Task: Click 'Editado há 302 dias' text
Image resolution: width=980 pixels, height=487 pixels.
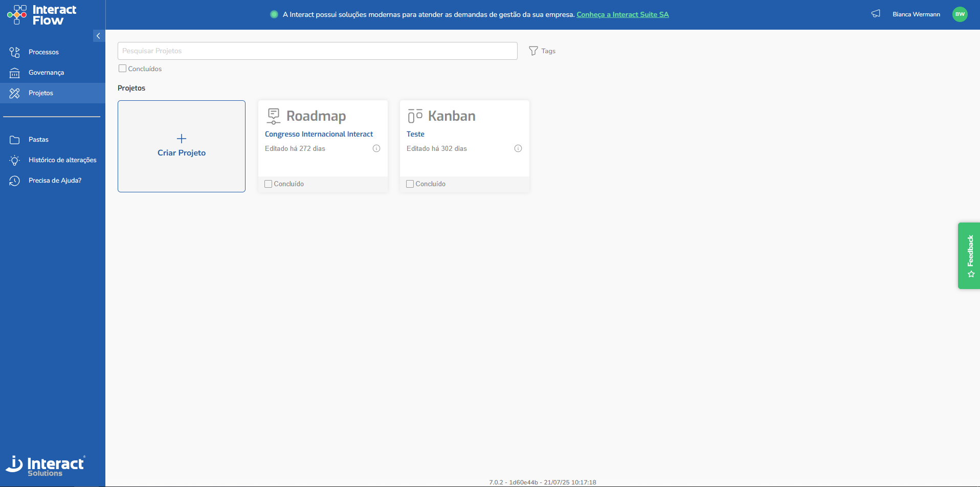Action: [x=437, y=148]
